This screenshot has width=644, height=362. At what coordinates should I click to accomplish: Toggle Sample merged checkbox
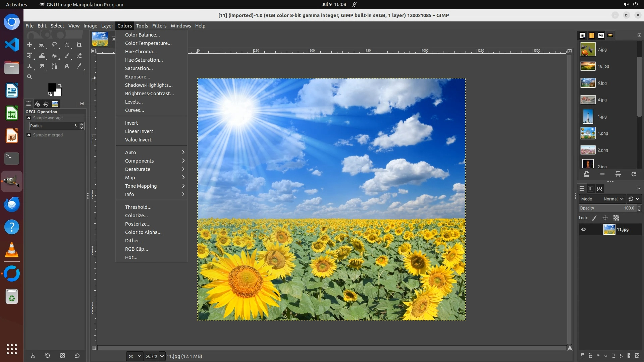[x=29, y=135]
